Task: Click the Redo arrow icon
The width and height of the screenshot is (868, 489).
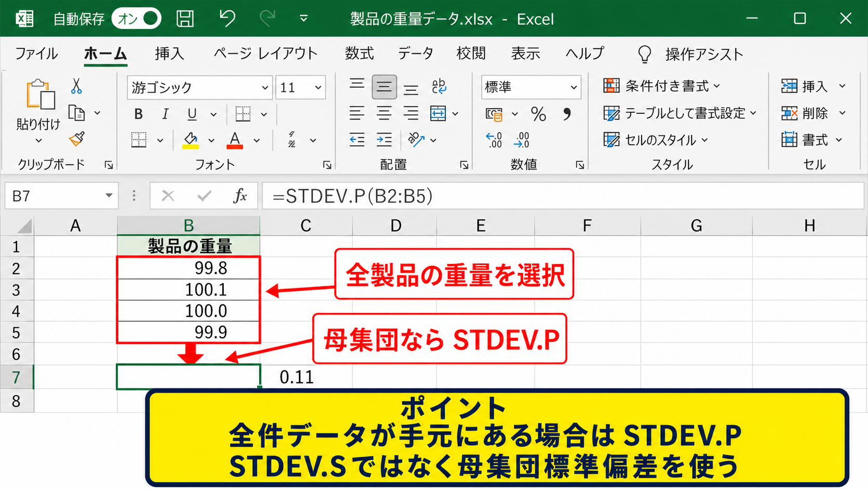Action: tap(267, 19)
